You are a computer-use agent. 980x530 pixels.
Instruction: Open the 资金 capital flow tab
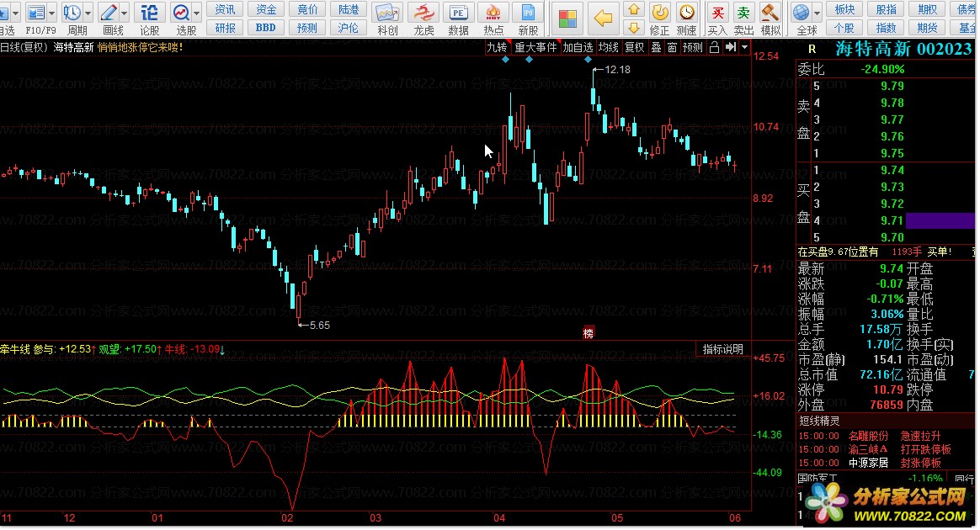[x=266, y=9]
